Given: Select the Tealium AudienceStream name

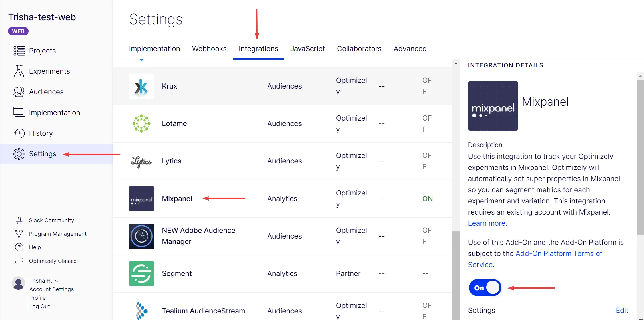Looking at the screenshot, I should 203,311.
